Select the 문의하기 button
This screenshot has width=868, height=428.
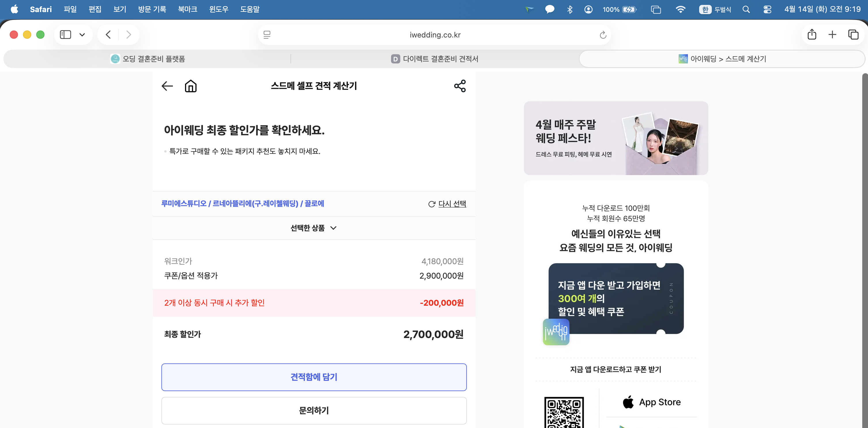(x=314, y=410)
